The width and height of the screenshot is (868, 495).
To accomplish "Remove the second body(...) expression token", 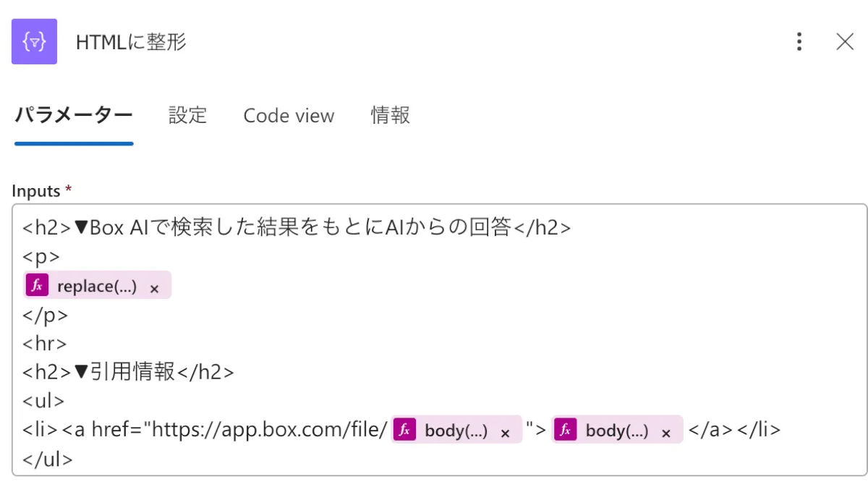I will click(x=666, y=432).
